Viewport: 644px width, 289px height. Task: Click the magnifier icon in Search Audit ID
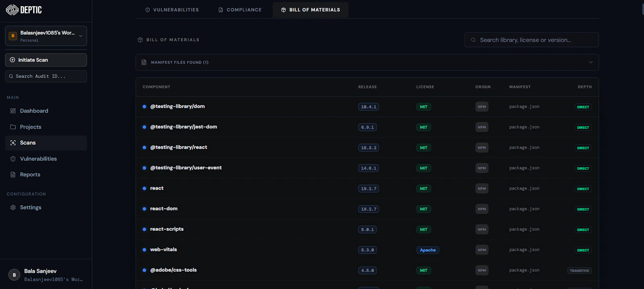11,76
